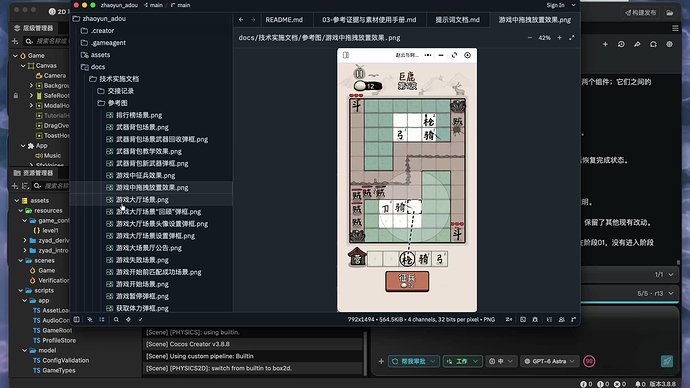Click the checkmark icon in bottom bar

(x=140, y=319)
